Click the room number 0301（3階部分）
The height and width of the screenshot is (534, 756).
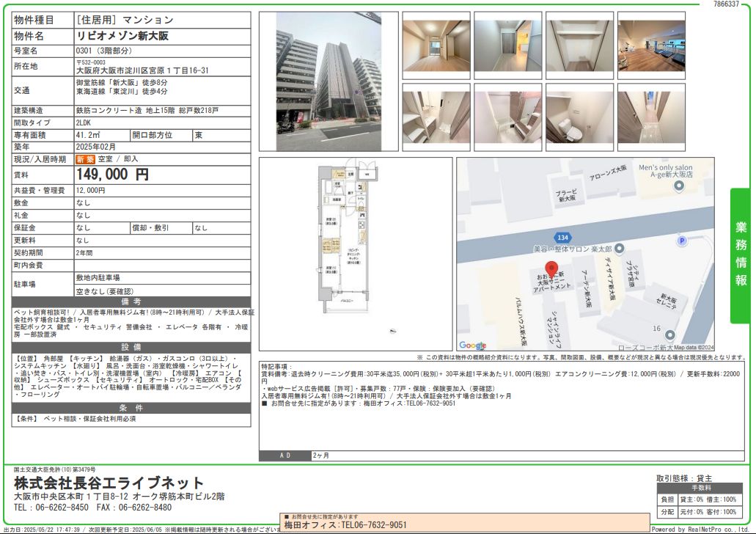[x=103, y=51]
